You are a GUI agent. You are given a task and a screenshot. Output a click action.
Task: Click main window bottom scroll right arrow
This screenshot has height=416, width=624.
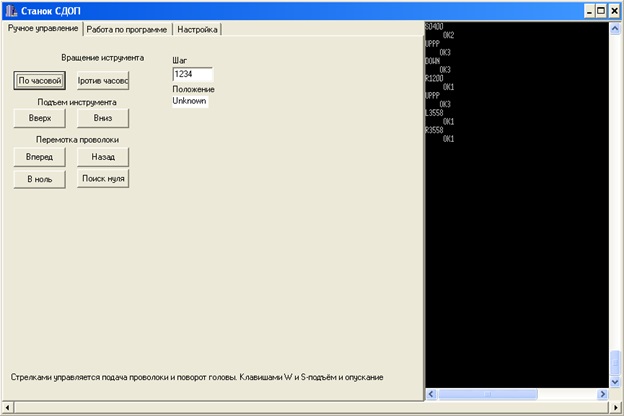click(616, 408)
